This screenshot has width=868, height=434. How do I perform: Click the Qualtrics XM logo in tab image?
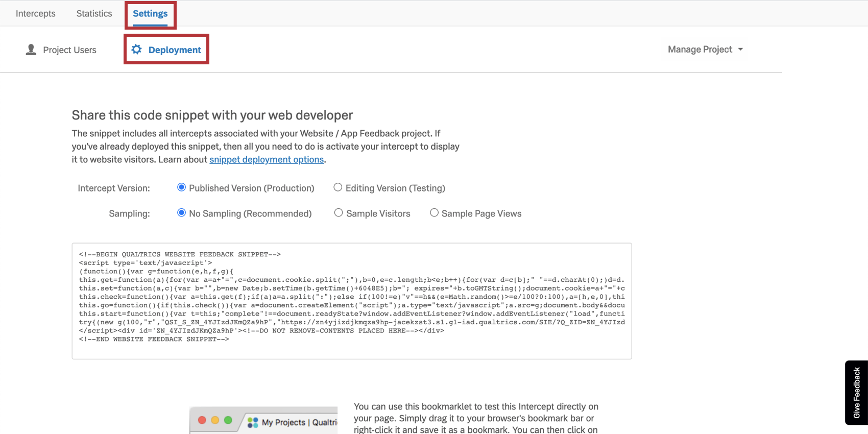253,423
